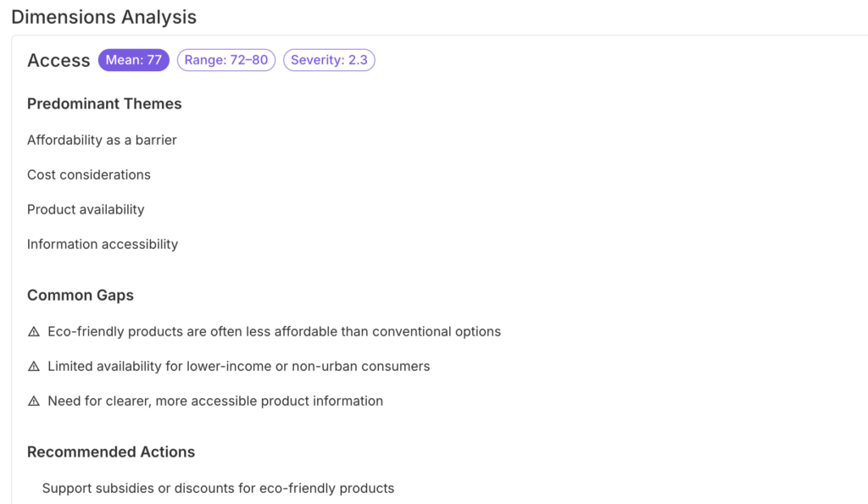Click the support subsidies or discounts action
The image size is (868, 504).
[218, 488]
